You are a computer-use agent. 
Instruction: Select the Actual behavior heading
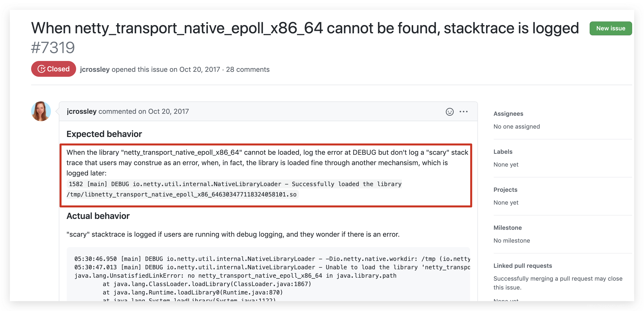pos(98,216)
